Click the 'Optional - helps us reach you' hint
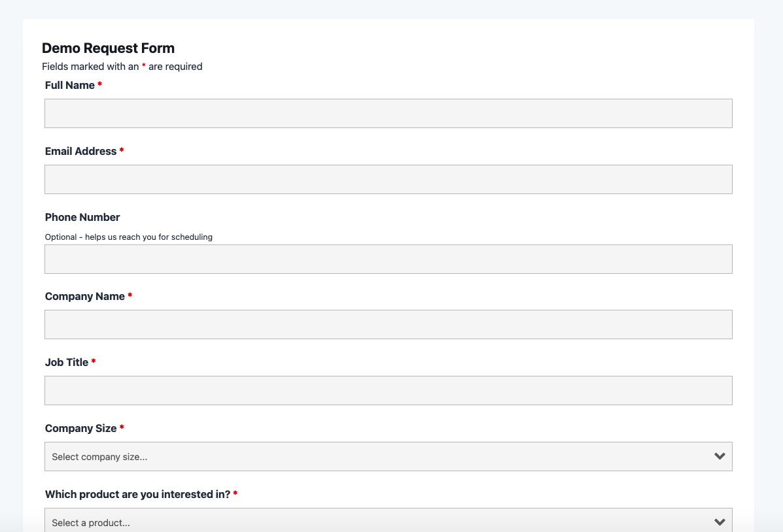The image size is (783, 532). pyautogui.click(x=128, y=237)
